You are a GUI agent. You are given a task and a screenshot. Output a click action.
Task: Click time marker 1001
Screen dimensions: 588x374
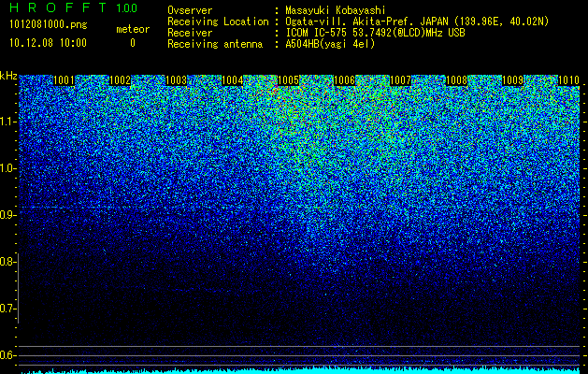(x=64, y=80)
